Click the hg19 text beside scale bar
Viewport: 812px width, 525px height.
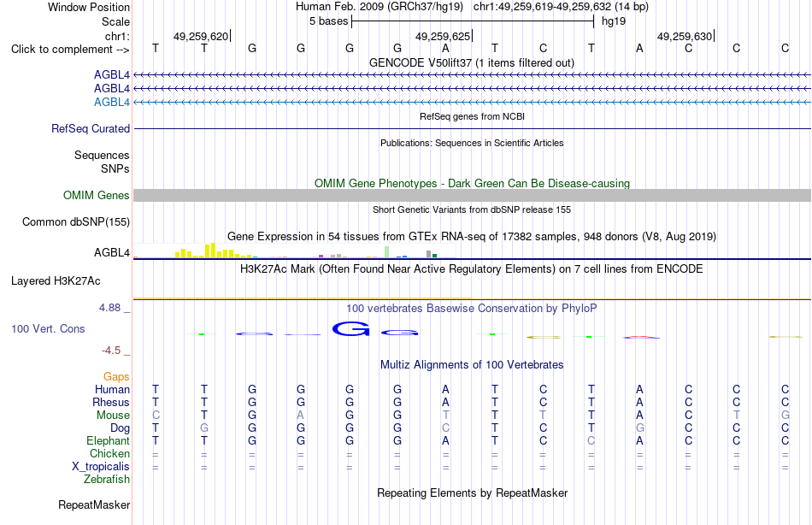(614, 21)
